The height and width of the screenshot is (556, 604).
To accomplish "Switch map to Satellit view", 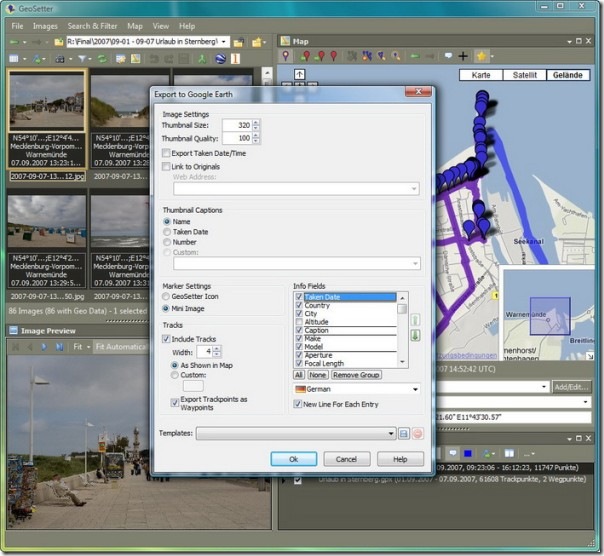I will tap(525, 75).
